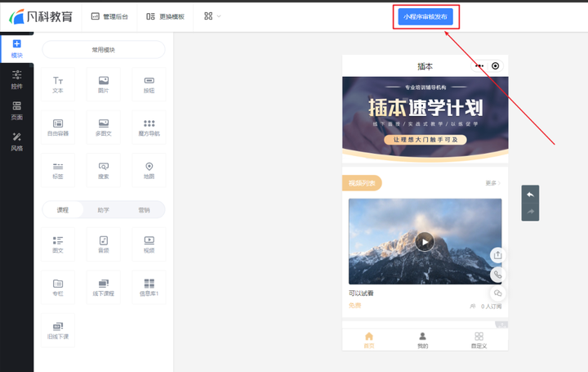Play the mountain video thumbnail
The image size is (588, 372).
tap(425, 242)
